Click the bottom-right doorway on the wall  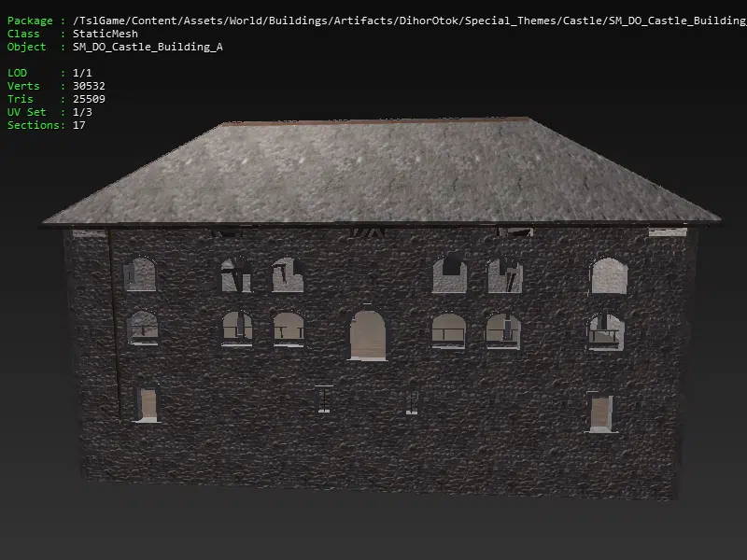(x=600, y=412)
